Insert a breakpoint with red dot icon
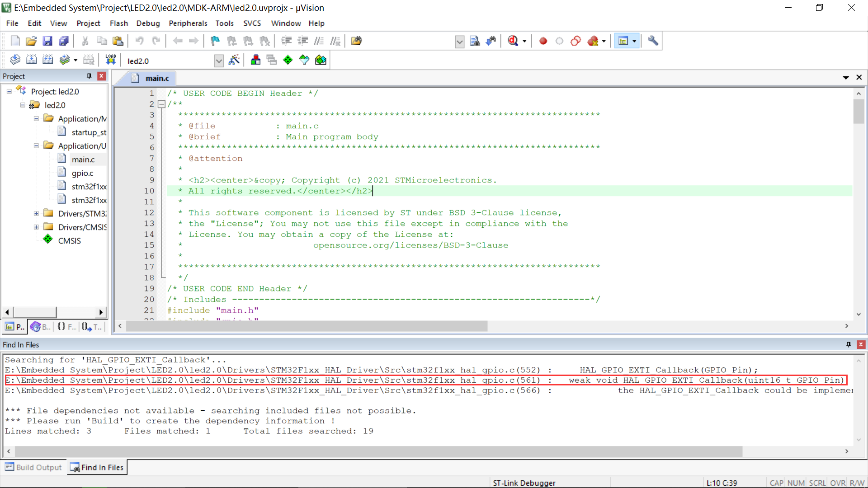The width and height of the screenshot is (868, 488). coord(543,41)
